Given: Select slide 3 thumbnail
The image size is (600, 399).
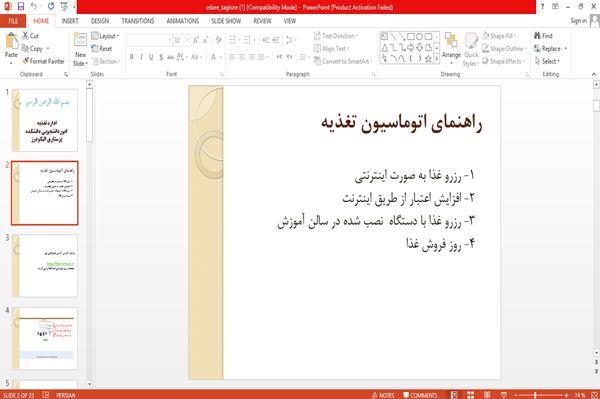Looking at the screenshot, I should (x=44, y=265).
